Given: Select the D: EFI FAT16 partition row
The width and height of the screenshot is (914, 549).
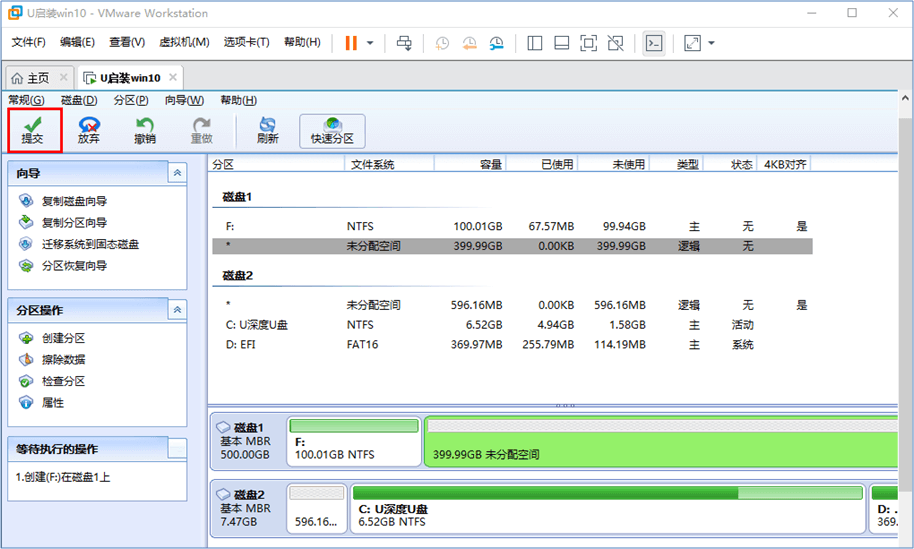Looking at the screenshot, I should 512,344.
